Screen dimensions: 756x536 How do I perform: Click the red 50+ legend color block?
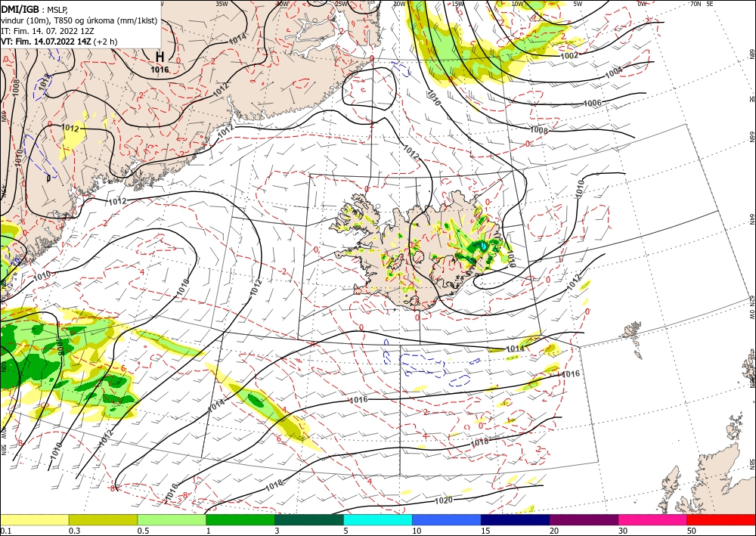[x=721, y=519]
